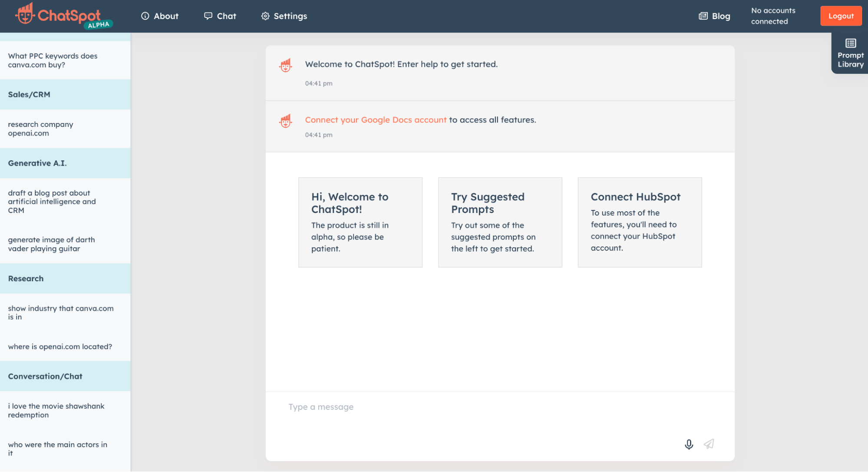
Task: Open the About menu item
Action: [x=160, y=16]
